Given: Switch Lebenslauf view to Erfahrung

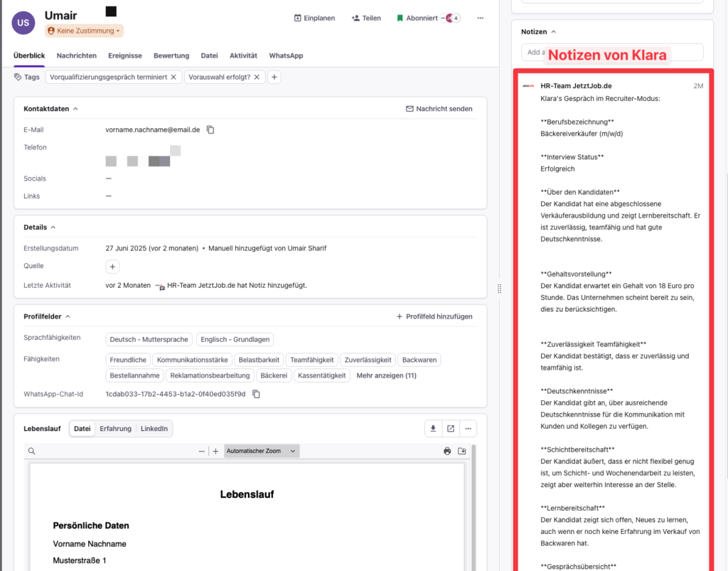Looking at the screenshot, I should coord(115,429).
